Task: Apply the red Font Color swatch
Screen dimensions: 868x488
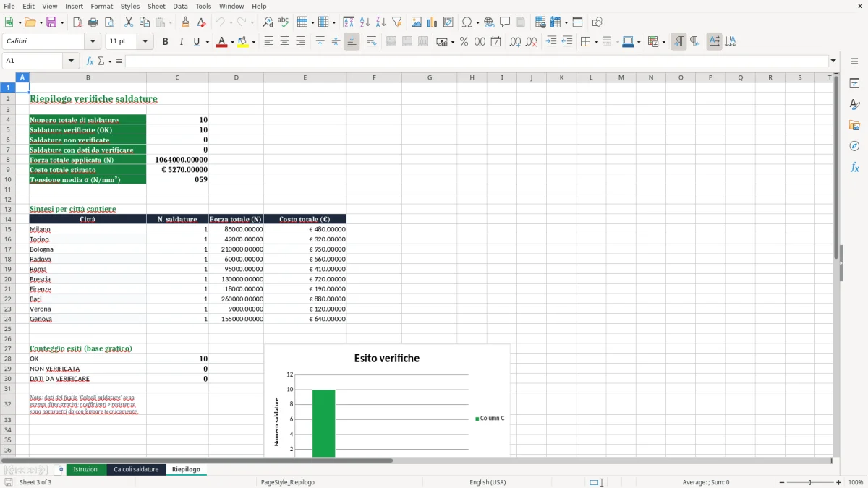Action: (x=221, y=42)
